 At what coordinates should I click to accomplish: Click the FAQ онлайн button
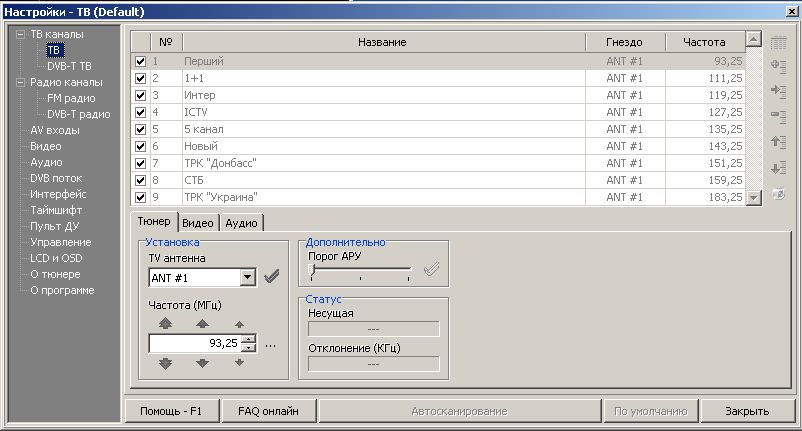click(x=267, y=411)
